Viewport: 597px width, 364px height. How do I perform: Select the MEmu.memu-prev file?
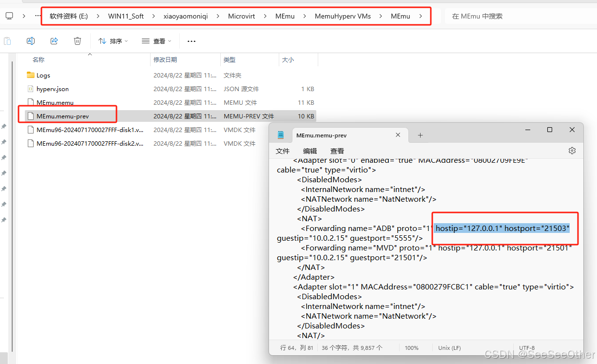(x=171, y=116)
